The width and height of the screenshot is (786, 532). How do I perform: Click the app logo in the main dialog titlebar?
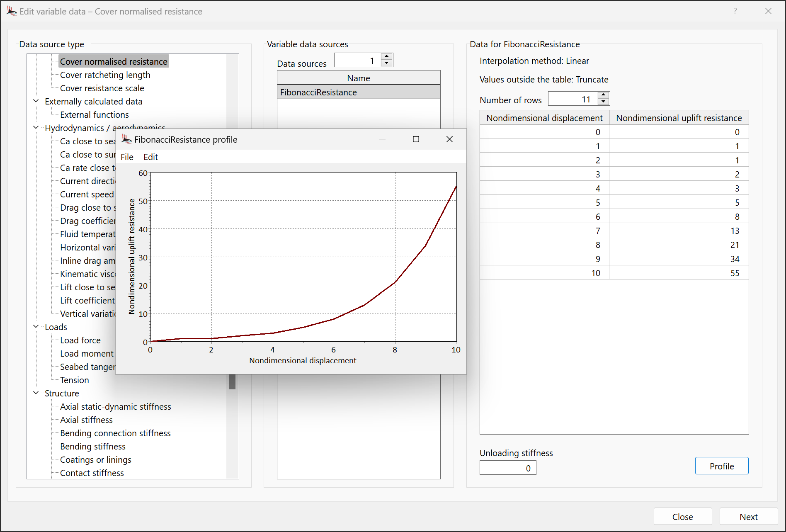(12, 11)
